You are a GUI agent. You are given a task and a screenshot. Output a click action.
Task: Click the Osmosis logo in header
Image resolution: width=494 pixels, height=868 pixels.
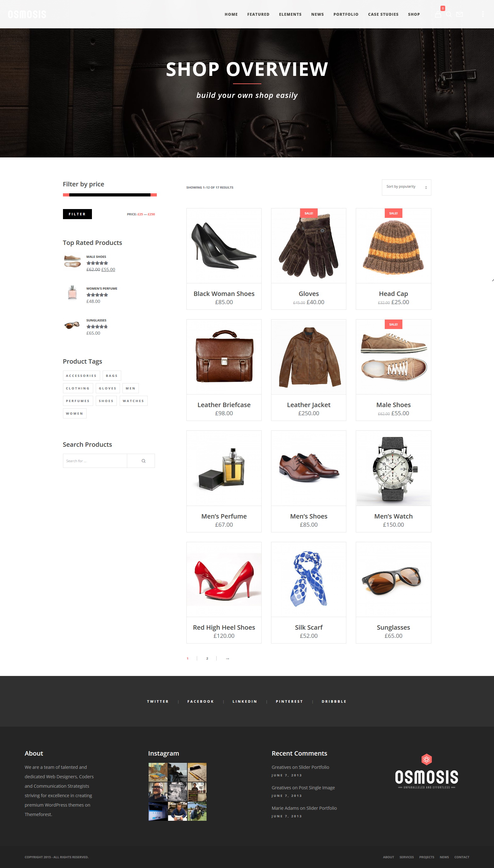27,14
